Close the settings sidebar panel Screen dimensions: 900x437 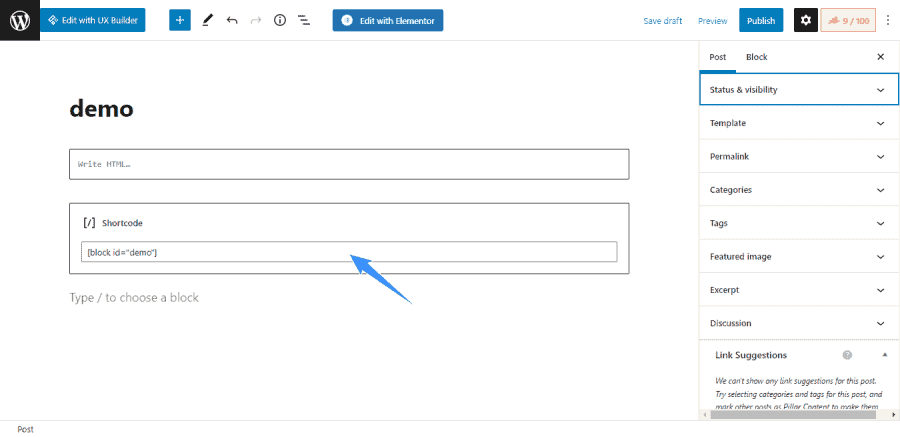click(880, 57)
